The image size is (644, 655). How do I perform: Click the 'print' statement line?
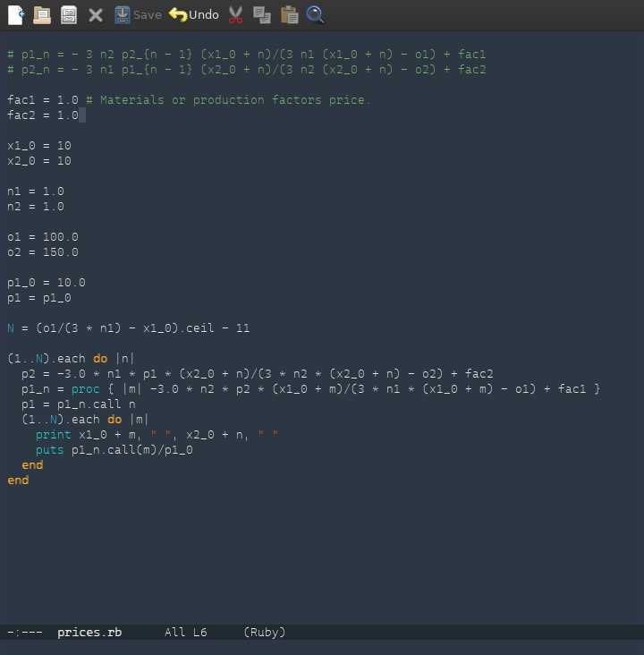[x=157, y=435]
